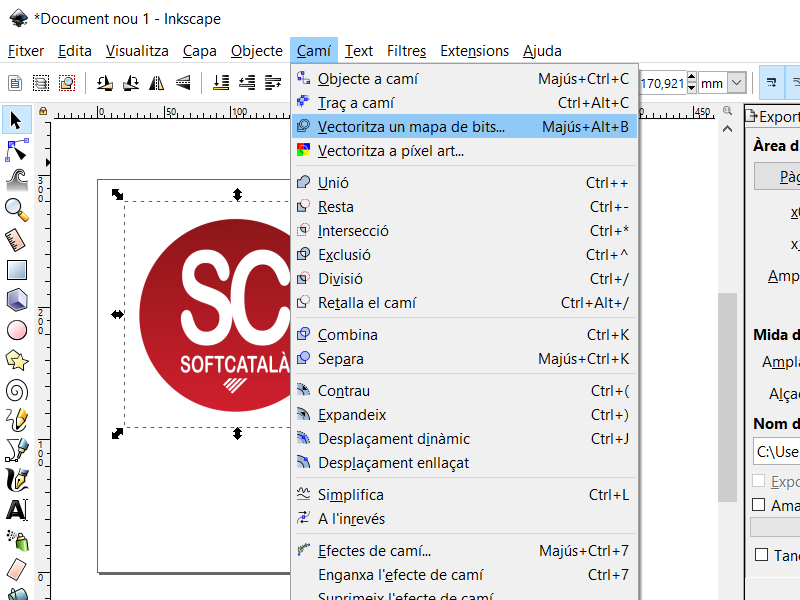The width and height of the screenshot is (800, 600).
Task: Select 'Combina' menu entry
Action: click(464, 335)
